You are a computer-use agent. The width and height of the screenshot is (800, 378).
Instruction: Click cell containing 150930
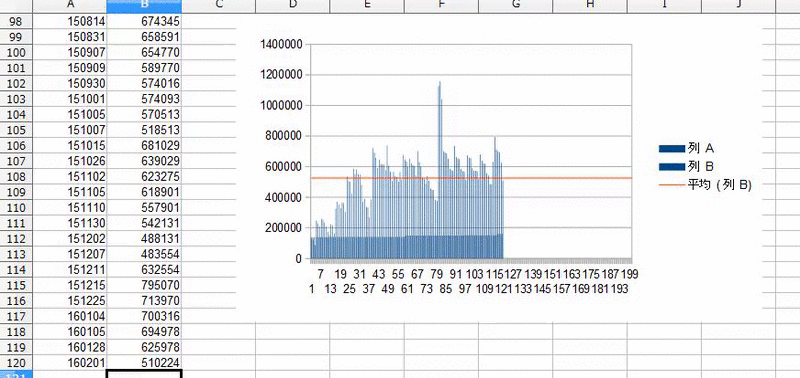pyautogui.click(x=70, y=84)
